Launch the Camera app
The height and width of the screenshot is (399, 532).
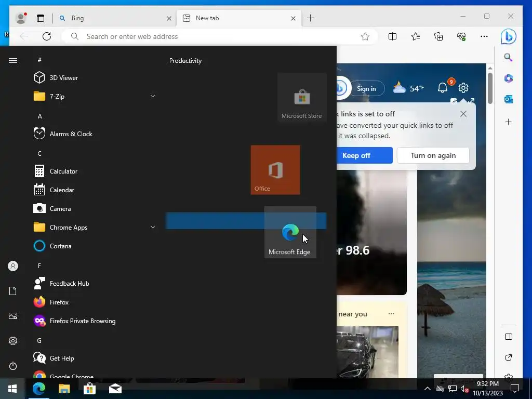point(95,208)
